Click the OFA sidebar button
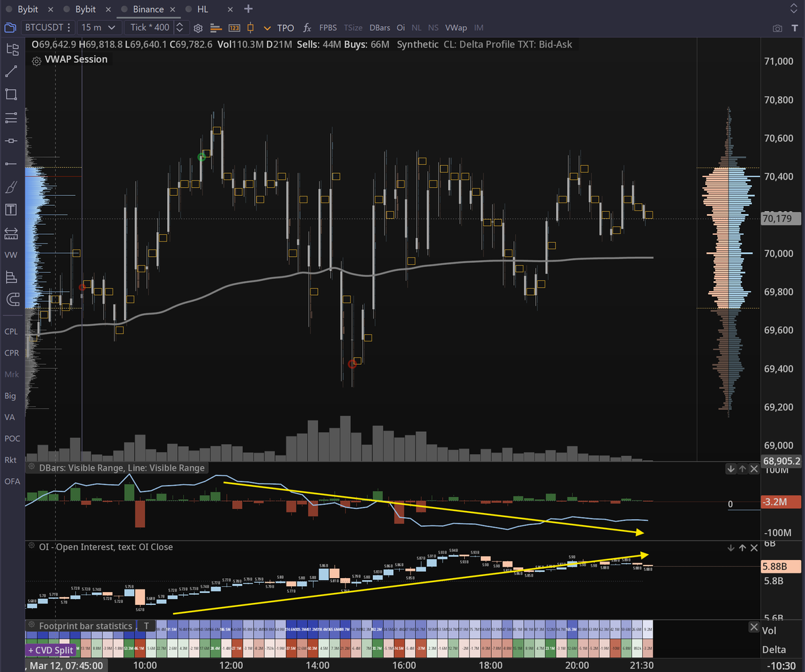The width and height of the screenshot is (805, 672). point(11,481)
